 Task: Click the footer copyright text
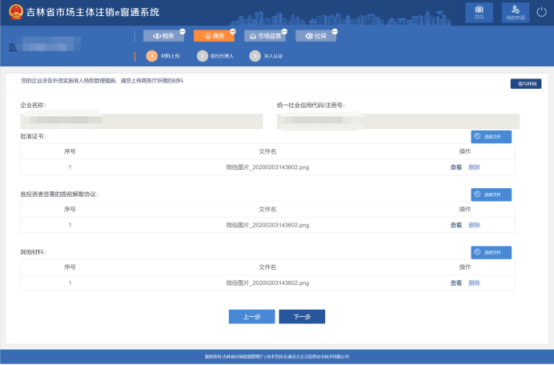[x=277, y=357]
